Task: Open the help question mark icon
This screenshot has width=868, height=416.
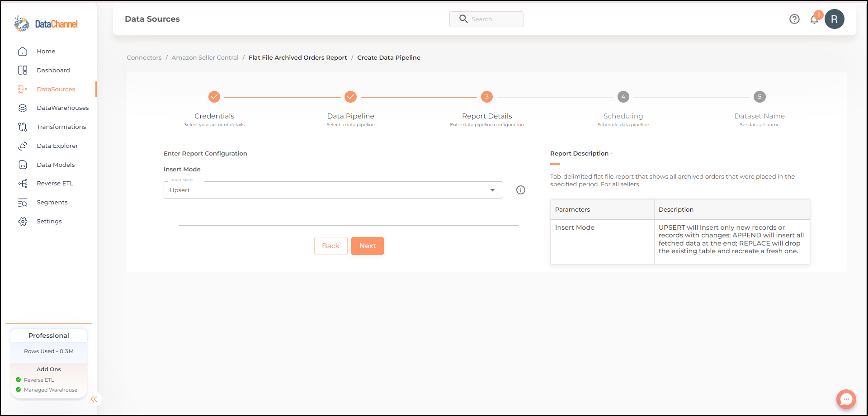Action: click(794, 19)
